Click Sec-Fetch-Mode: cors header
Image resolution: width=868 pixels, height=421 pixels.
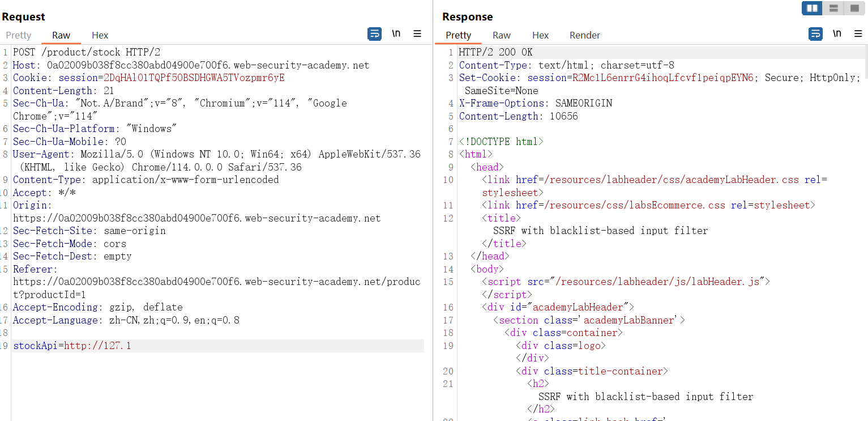70,244
